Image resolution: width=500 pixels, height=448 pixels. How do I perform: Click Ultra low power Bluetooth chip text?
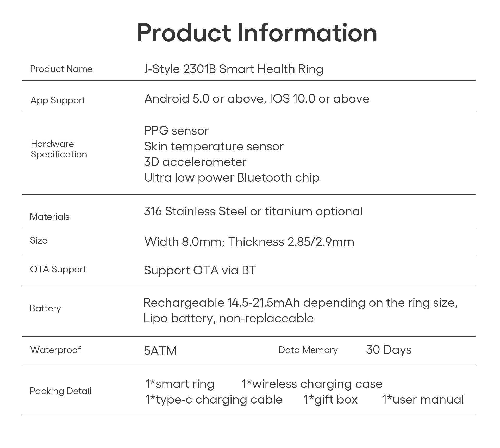pos(232,178)
